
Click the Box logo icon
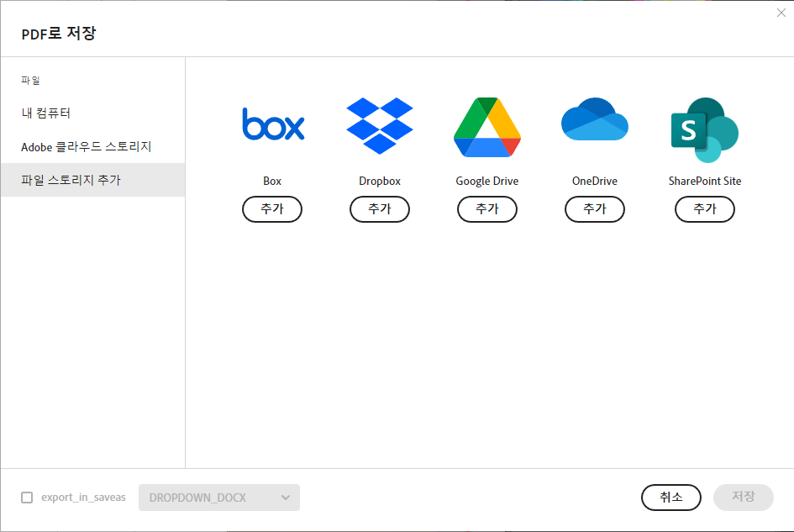(x=273, y=124)
